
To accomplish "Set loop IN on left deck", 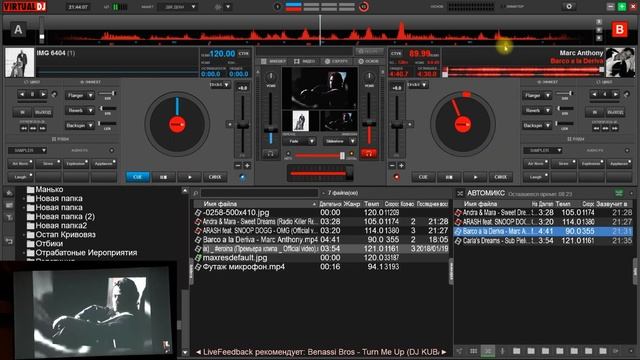I will 22,112.
